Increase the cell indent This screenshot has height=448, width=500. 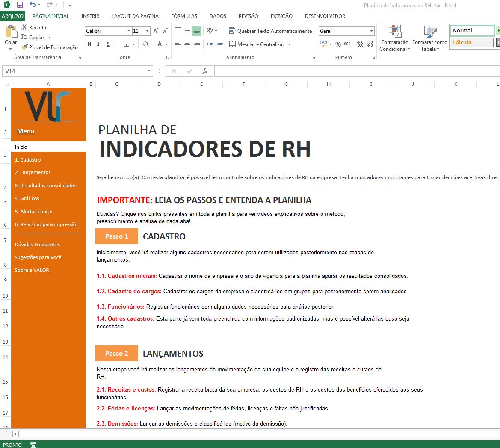[219, 44]
